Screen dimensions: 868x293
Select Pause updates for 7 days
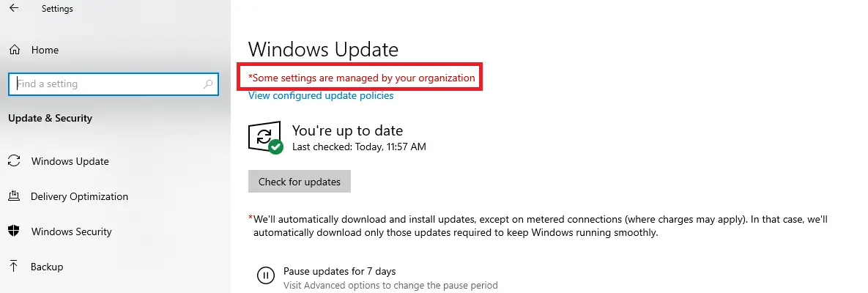click(x=340, y=272)
